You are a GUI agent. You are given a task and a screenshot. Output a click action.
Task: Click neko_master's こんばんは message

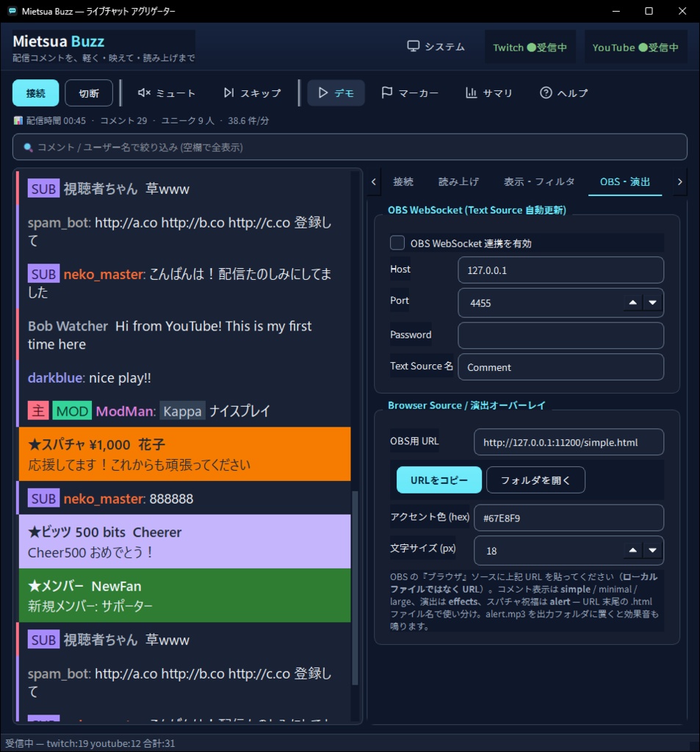click(x=184, y=283)
